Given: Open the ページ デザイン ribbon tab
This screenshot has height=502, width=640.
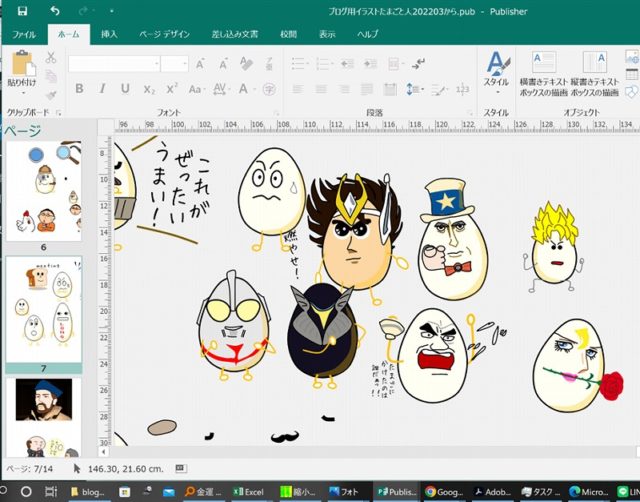Looking at the screenshot, I should coord(164,34).
